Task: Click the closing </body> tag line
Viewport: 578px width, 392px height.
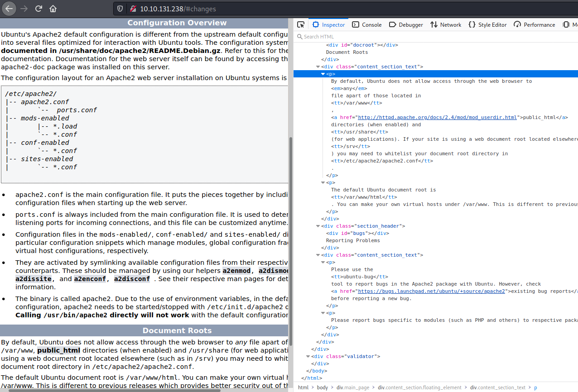Action: (316, 371)
